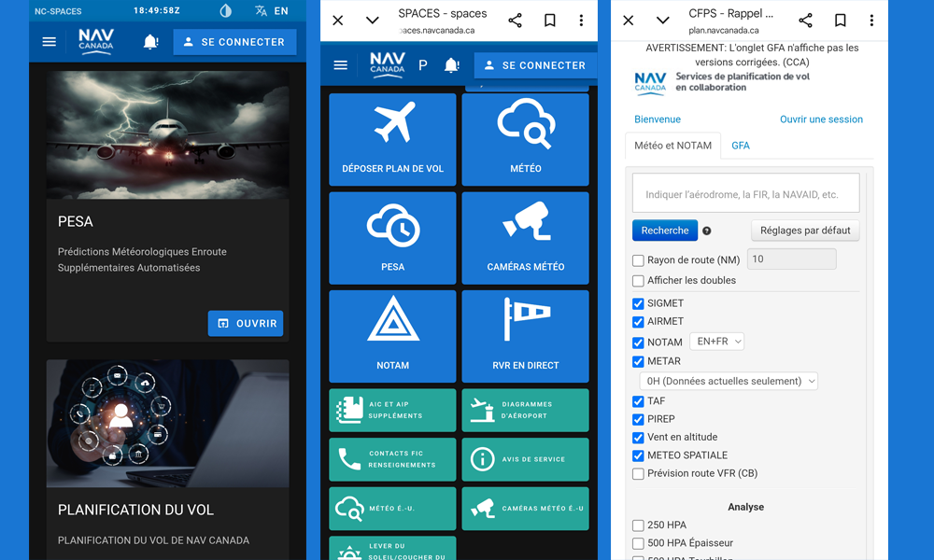Click the Recherche button
Image resolution: width=934 pixels, height=560 pixels.
[x=665, y=231]
